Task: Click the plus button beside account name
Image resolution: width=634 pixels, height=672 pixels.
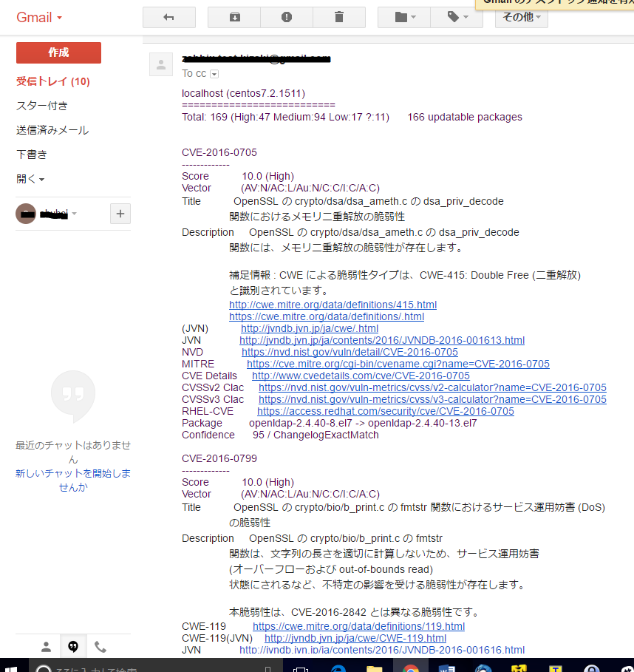Action: [x=120, y=214]
